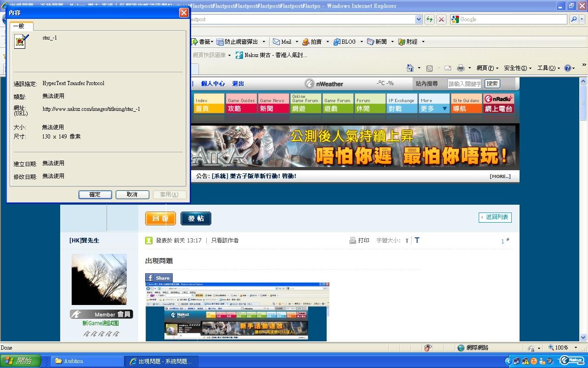This screenshot has height=368, width=588.
Task: Expand the 網頁快訊圖庫 web slice gallery dropdown
Action: pos(229,55)
